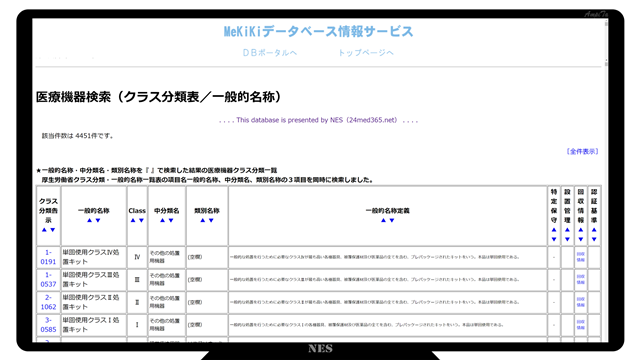Sort 設置管理 column with down arrow
This screenshot has height=360, width=640.
pyautogui.click(x=567, y=239)
